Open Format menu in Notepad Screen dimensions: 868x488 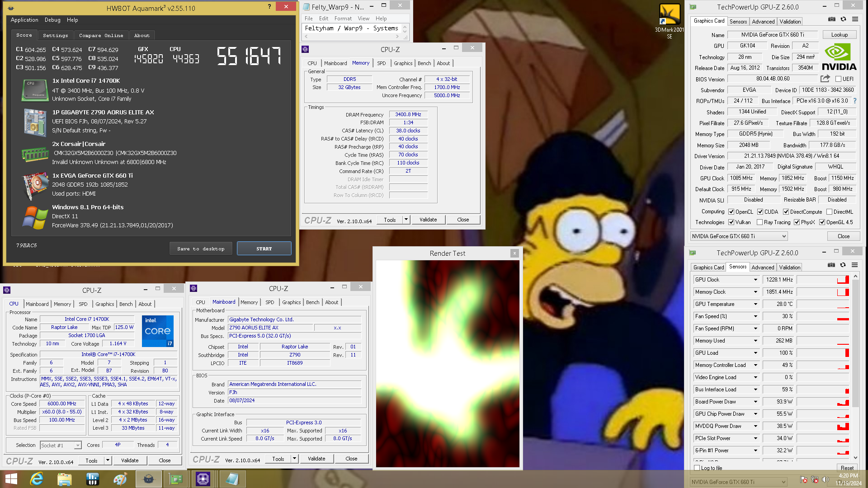343,19
